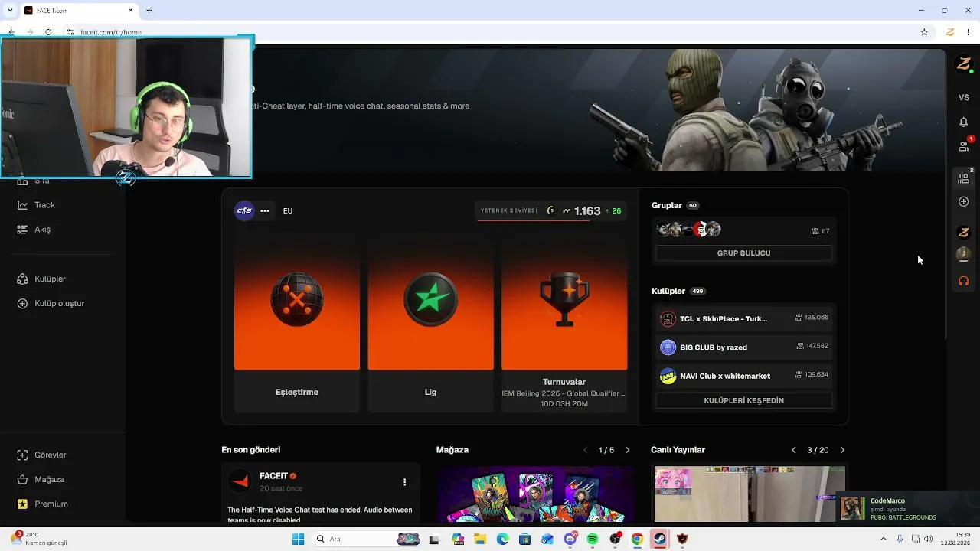Open a new browser tab
This screenshot has width=980, height=551.
tap(149, 11)
